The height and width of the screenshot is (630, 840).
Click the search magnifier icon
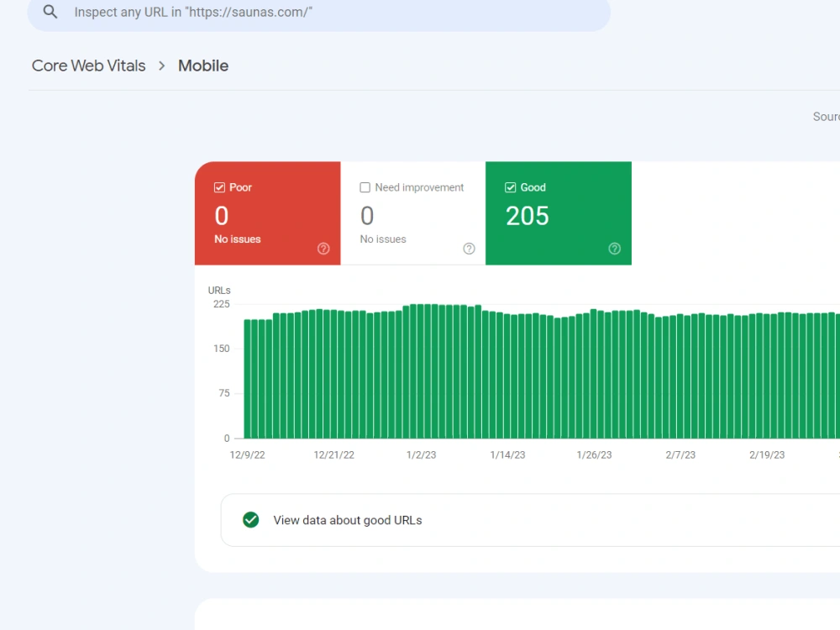pyautogui.click(x=50, y=12)
